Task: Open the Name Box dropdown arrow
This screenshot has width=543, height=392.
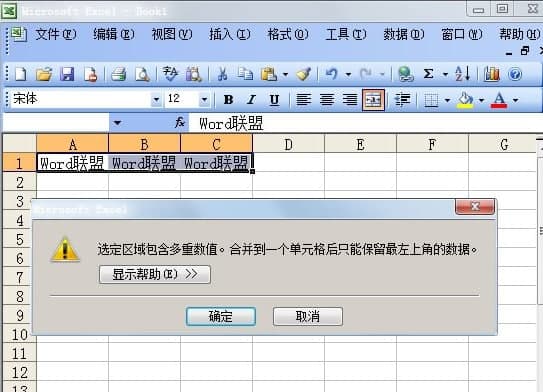Action: pos(117,123)
